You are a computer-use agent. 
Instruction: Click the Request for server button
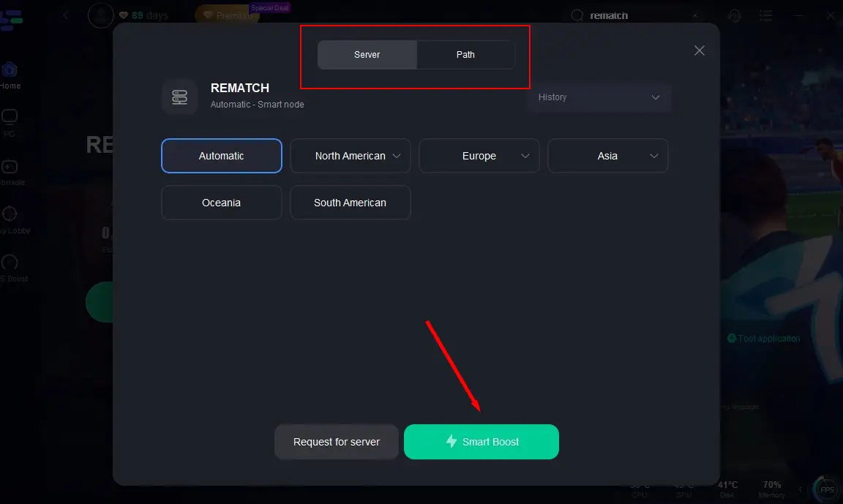[337, 442]
